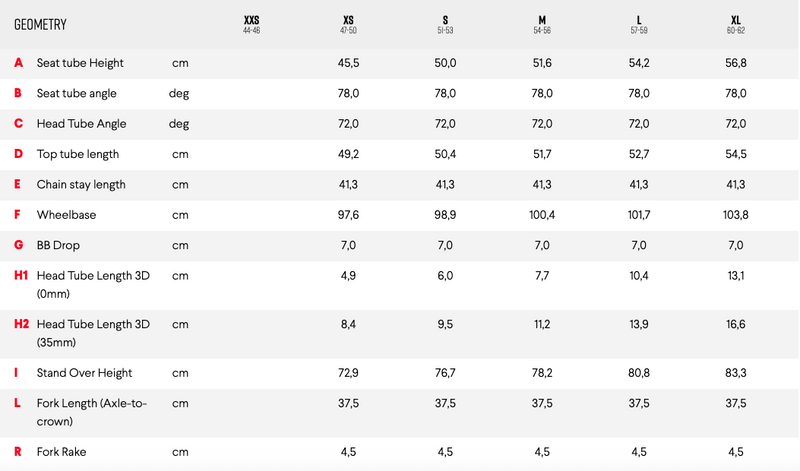The image size is (800, 471).
Task: Click the red letter C marker
Action: tap(18, 123)
